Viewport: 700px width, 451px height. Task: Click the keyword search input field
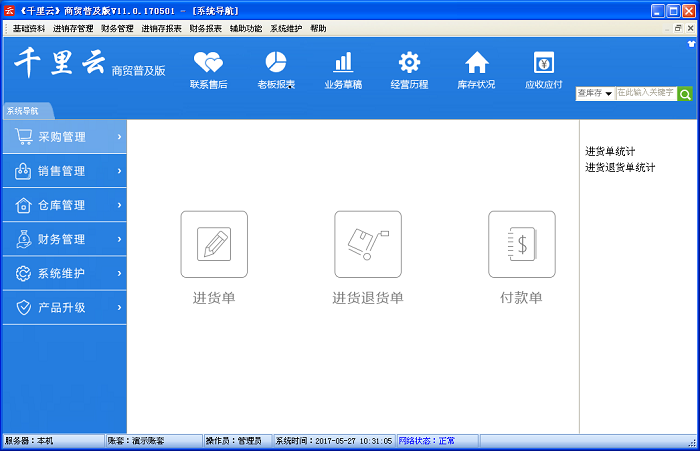tap(645, 93)
